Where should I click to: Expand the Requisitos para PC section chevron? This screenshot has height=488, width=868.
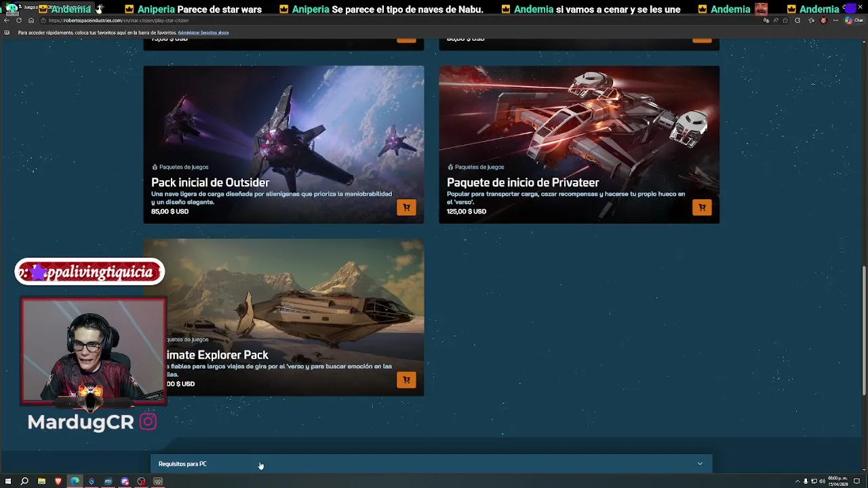point(700,464)
